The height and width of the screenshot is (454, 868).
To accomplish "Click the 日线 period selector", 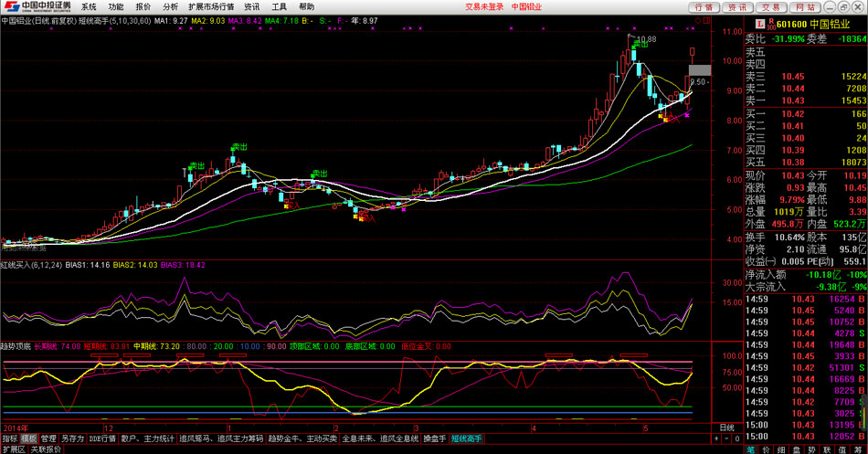I will [x=727, y=428].
